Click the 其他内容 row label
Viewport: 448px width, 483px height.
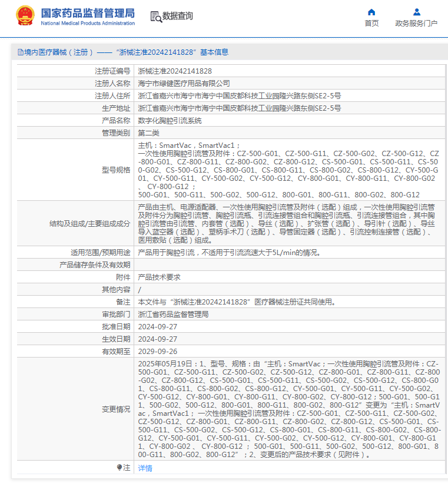116,290
